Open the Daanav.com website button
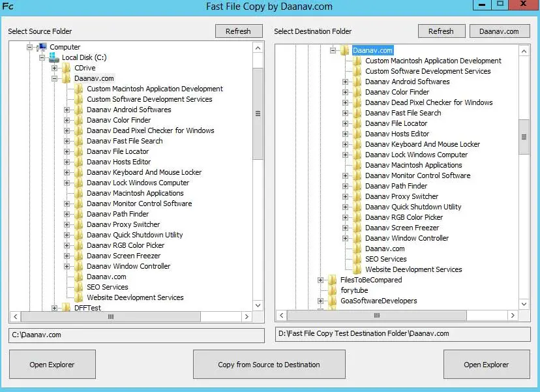The image size is (540, 392). pyautogui.click(x=500, y=31)
